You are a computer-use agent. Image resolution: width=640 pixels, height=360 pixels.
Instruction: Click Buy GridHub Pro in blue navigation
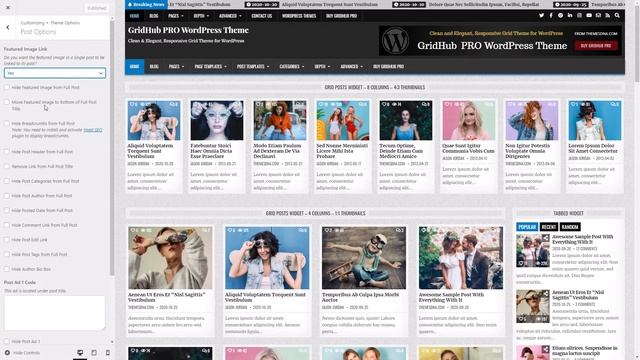tap(388, 67)
